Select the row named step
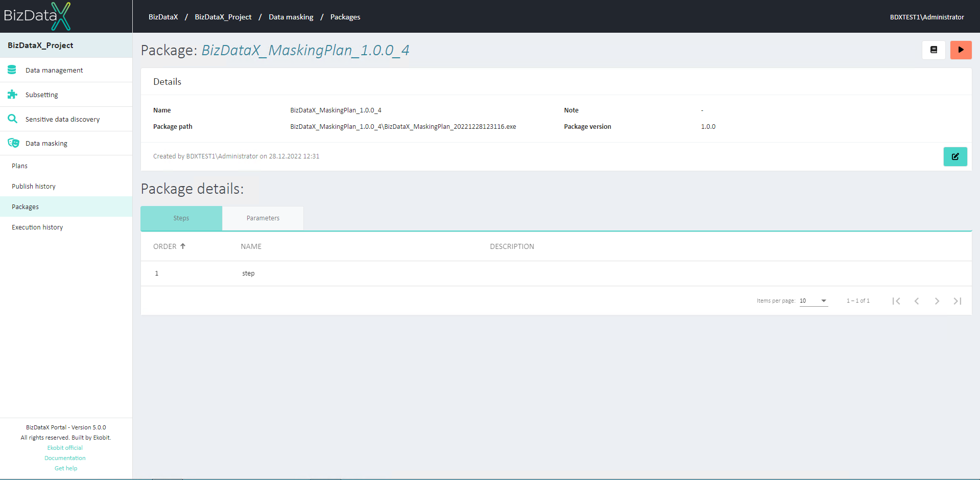Image resolution: width=980 pixels, height=480 pixels. click(x=556, y=273)
